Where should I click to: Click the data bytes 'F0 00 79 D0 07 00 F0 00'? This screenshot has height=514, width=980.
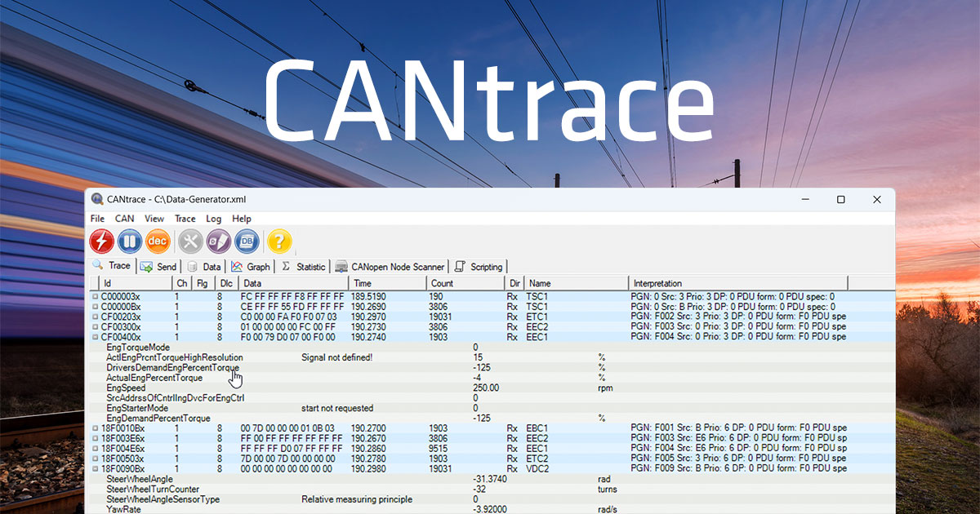(x=287, y=337)
